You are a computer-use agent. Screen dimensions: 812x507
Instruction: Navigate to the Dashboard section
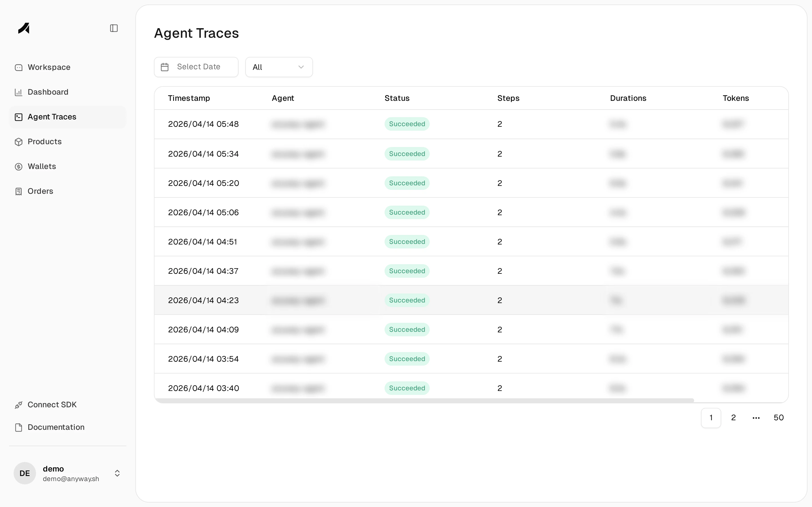point(48,92)
